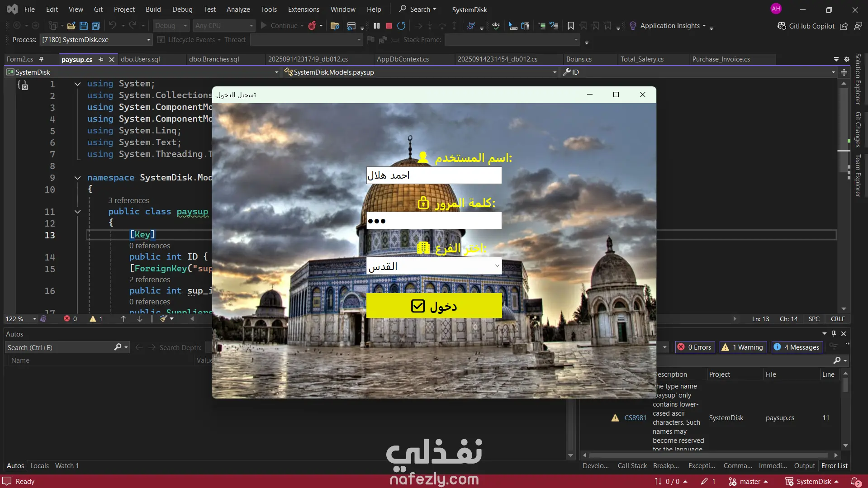Close the Error List panel
The height and width of the screenshot is (488, 868).
(x=844, y=334)
